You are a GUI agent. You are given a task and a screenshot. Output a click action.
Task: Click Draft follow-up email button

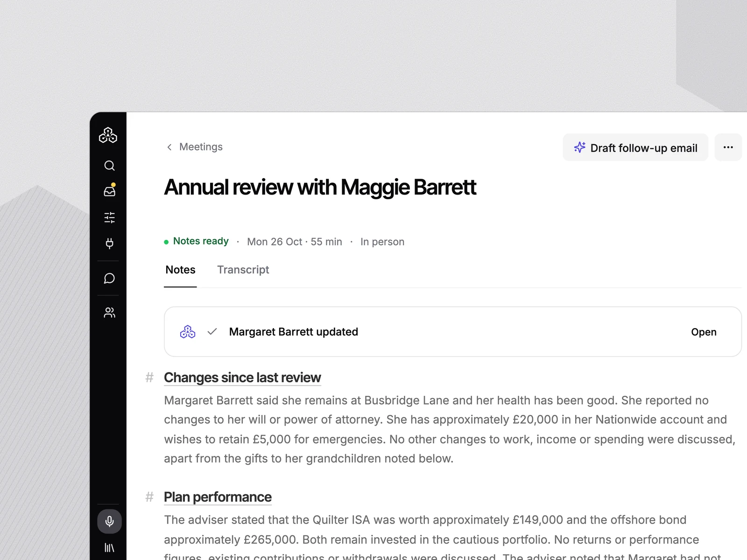point(635,147)
